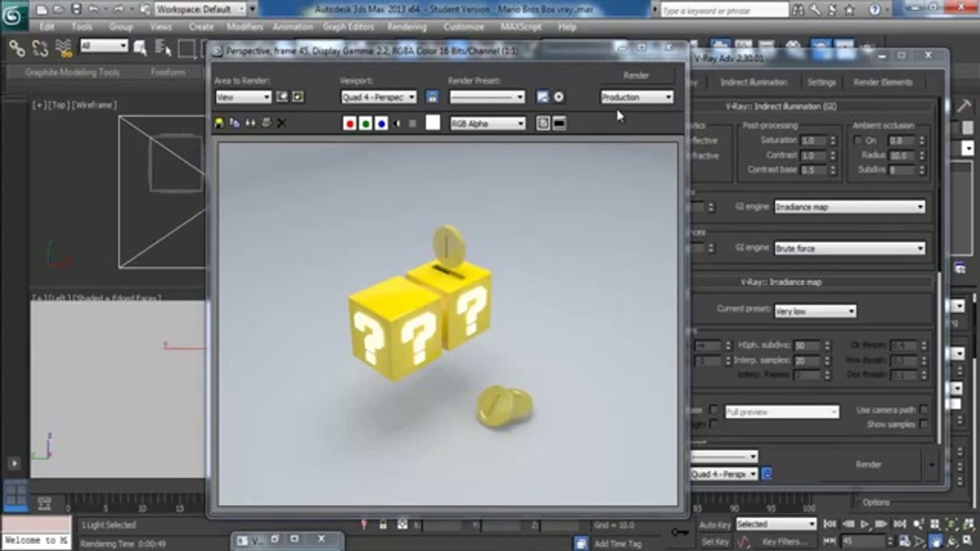Open the frame window Viewport dropdown
The image size is (980, 551).
pos(379,97)
